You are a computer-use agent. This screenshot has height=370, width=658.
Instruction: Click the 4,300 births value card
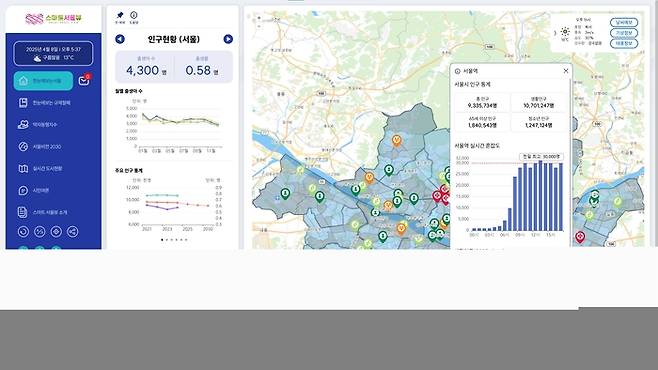pyautogui.click(x=145, y=67)
